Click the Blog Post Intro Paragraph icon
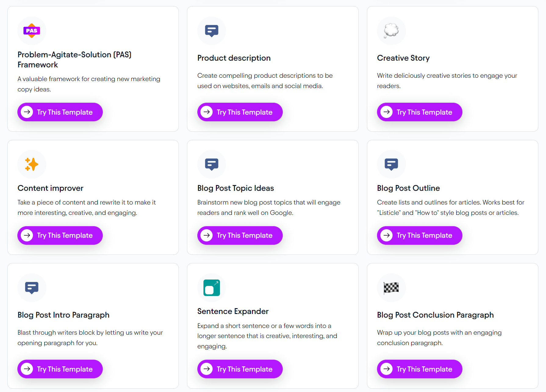Image resolution: width=546 pixels, height=392 pixels. [32, 288]
